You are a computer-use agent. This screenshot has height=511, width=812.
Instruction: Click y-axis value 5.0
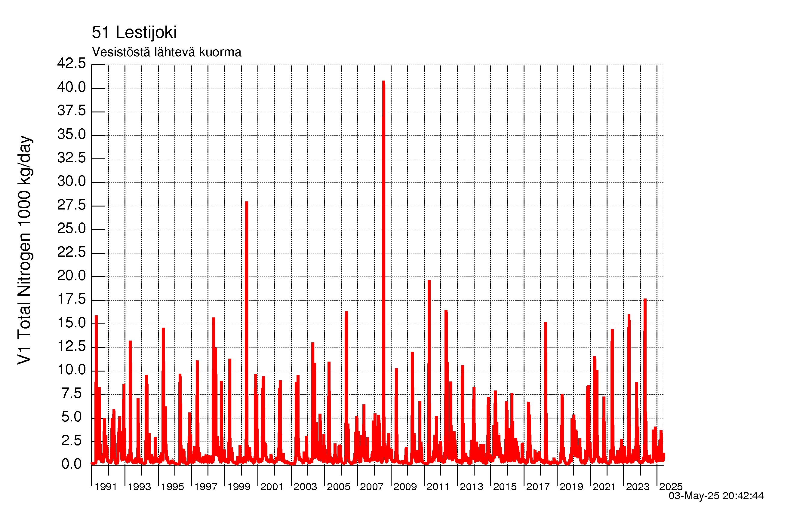click(72, 417)
